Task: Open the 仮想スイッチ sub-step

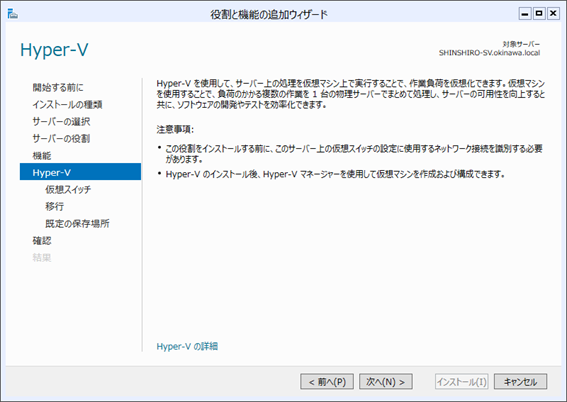Action: [x=68, y=189]
